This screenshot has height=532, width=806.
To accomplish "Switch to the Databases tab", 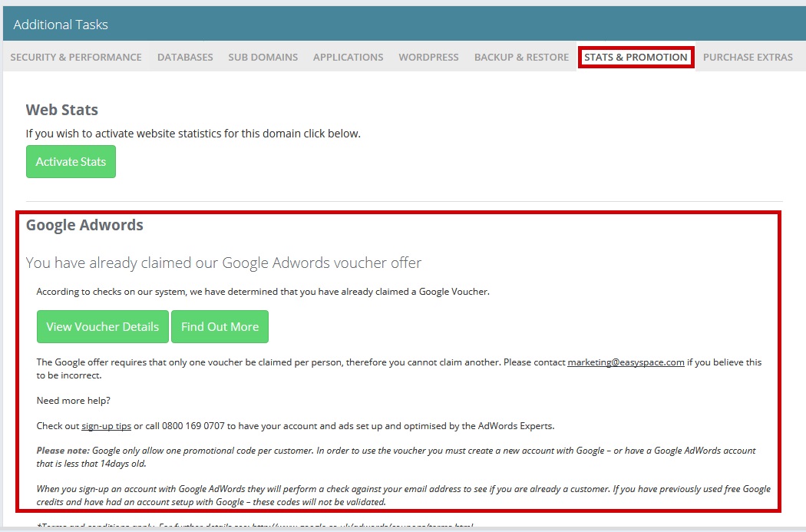I will coord(185,57).
